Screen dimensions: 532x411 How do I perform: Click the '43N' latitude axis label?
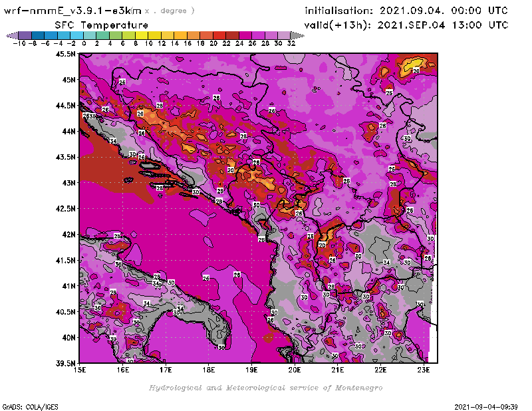coord(69,183)
